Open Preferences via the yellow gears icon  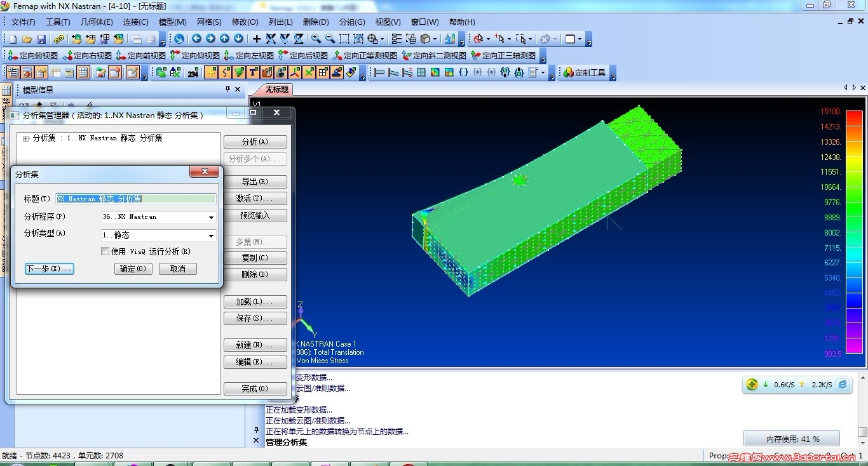[x=59, y=39]
